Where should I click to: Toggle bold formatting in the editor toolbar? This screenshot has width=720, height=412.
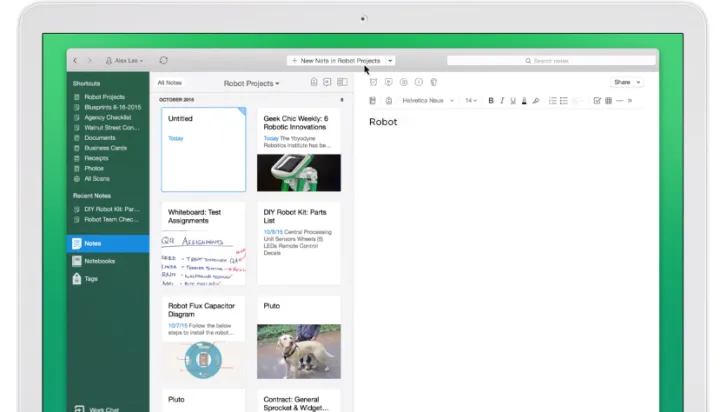tap(491, 101)
